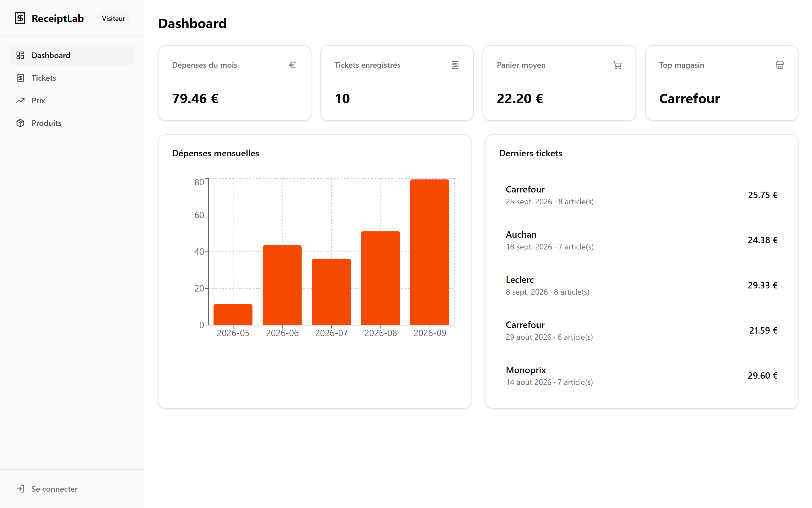Click the 80 tick label on y-axis
812x508 pixels.
tap(199, 182)
